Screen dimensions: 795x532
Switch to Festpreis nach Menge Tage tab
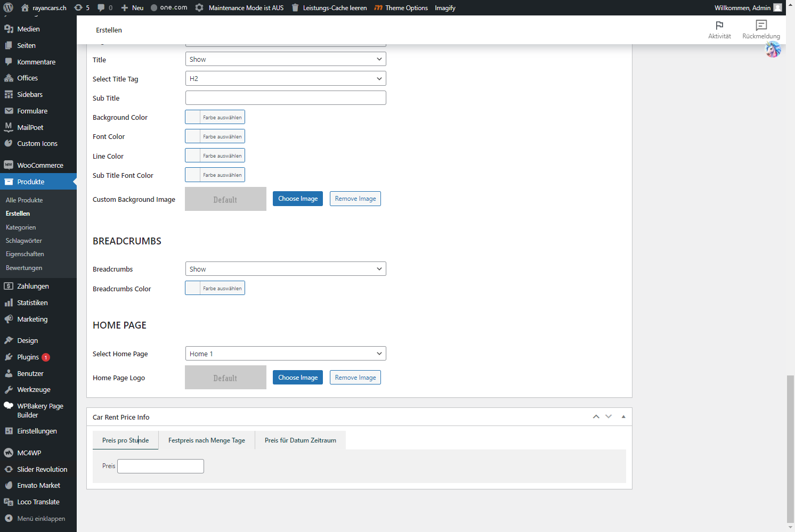[x=207, y=440]
